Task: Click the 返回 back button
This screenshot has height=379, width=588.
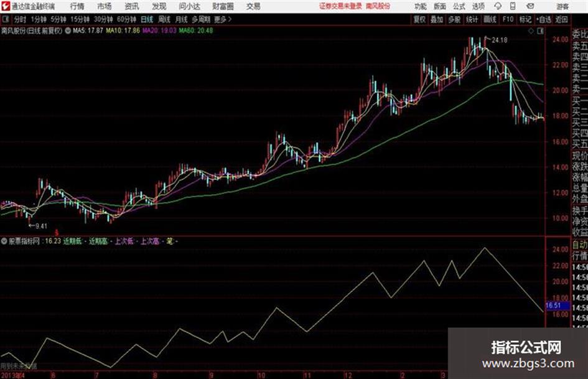Action: pyautogui.click(x=561, y=19)
